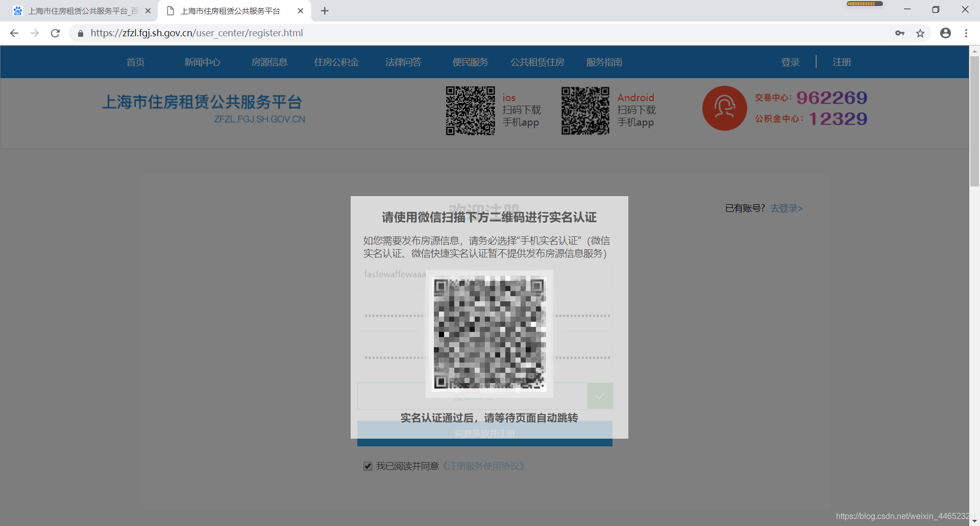Minimize the browser window

[907, 10]
